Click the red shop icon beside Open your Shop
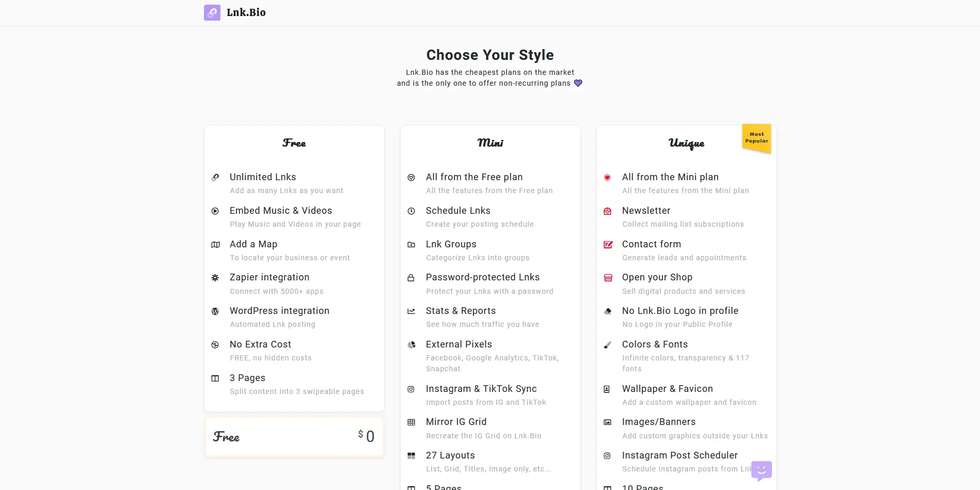Viewport: 980px width, 490px height. coord(608,278)
